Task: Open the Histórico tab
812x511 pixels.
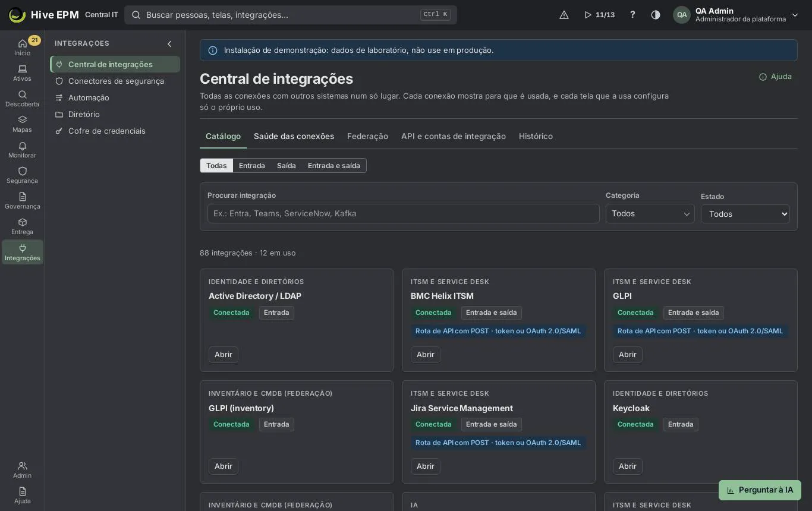Action: point(536,136)
